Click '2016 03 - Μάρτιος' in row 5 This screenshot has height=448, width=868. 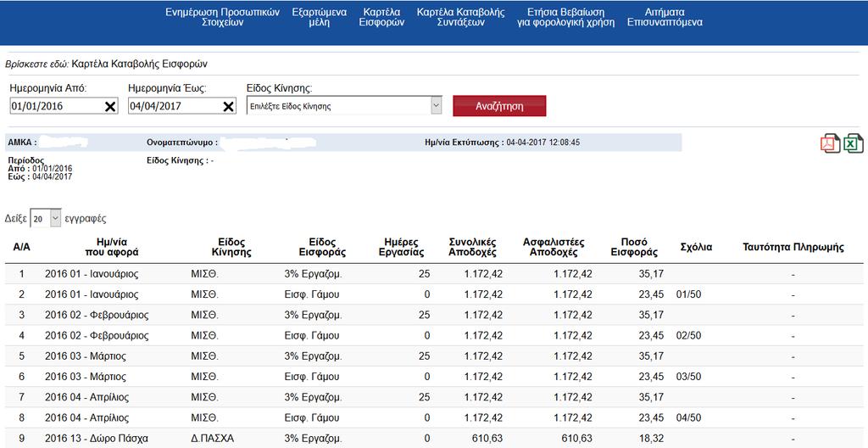pyautogui.click(x=86, y=356)
